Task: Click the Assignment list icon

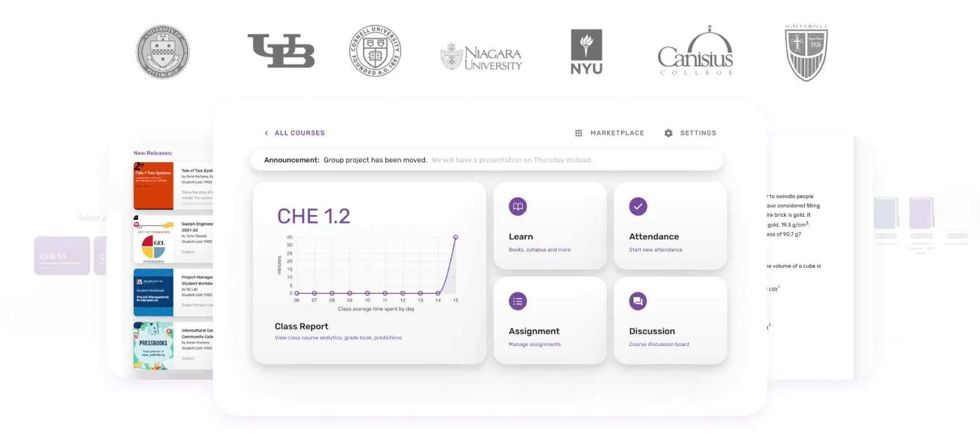Action: (x=518, y=301)
